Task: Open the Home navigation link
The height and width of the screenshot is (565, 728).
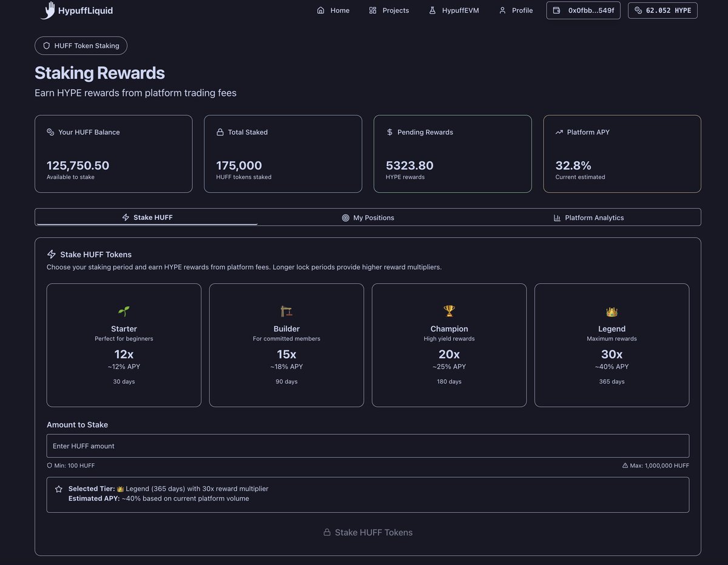Action: pyautogui.click(x=333, y=10)
